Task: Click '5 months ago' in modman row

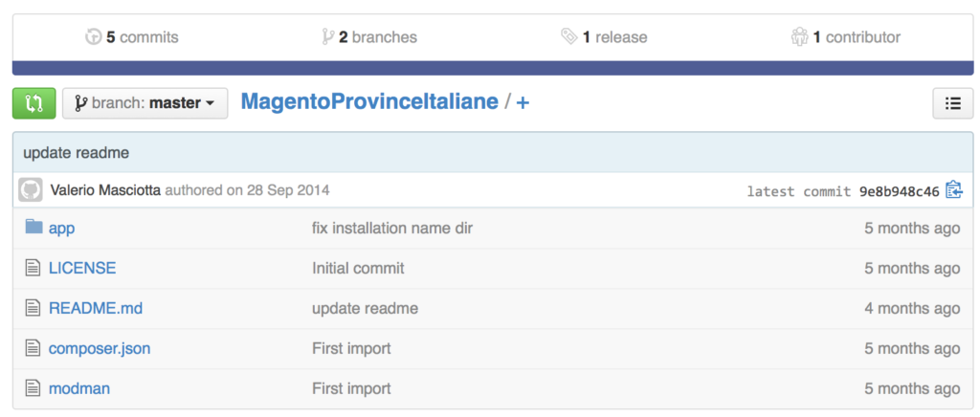Action: (x=912, y=388)
